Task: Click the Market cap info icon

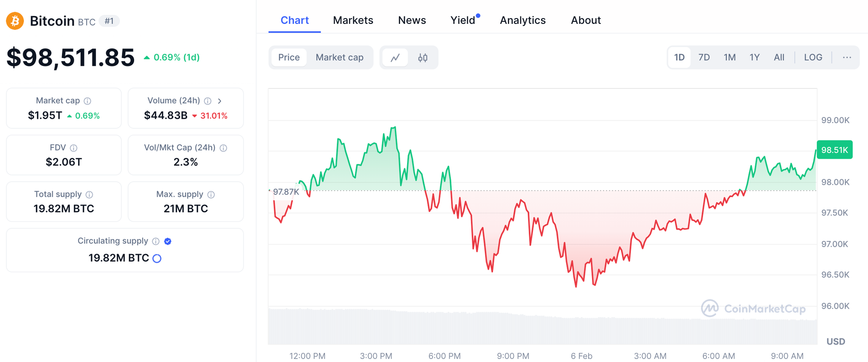Action: (88, 101)
